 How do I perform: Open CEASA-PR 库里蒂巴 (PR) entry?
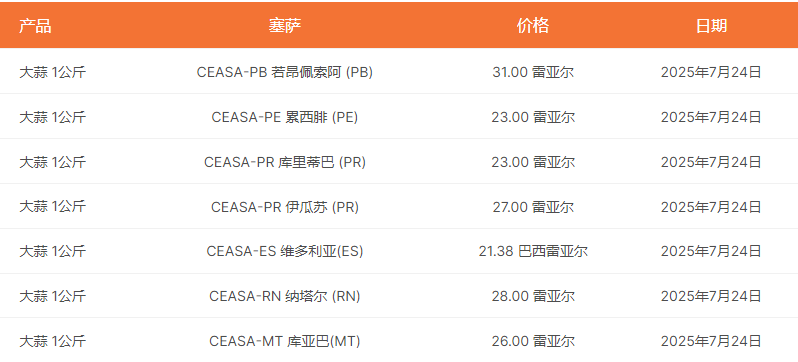[x=285, y=162]
